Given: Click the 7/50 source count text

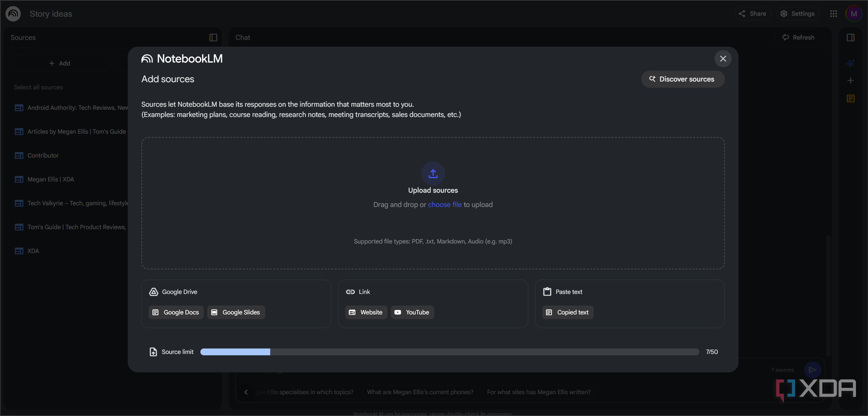Looking at the screenshot, I should (712, 352).
